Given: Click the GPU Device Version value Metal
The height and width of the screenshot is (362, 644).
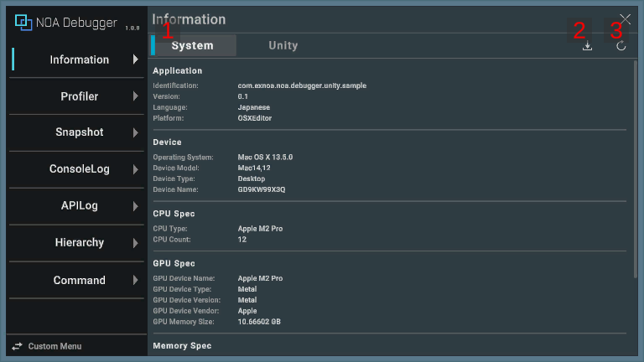Looking at the screenshot, I should [247, 300].
